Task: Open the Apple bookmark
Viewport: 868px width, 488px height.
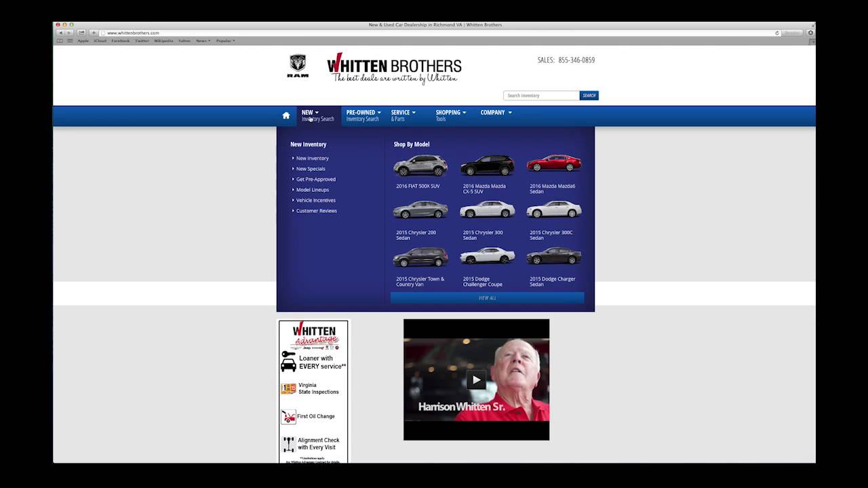Action: click(x=83, y=41)
